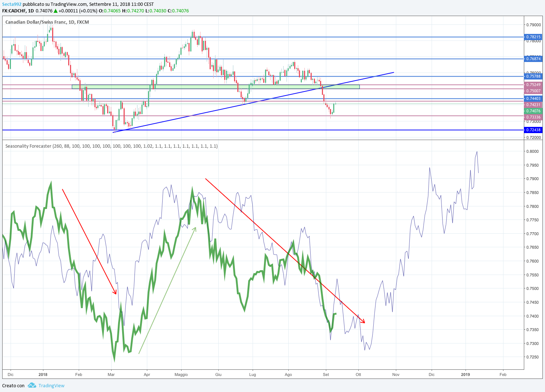Click the Ago label on time axis
This screenshot has height=392, width=545.
tap(288, 374)
